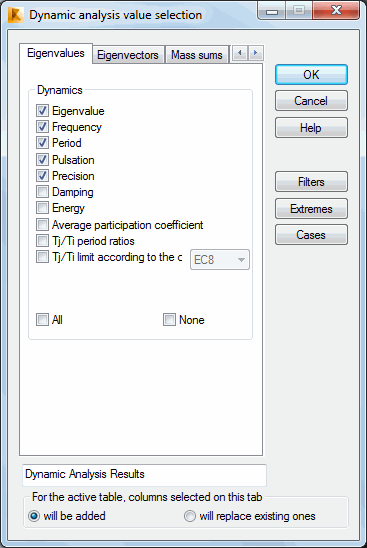Uncheck the Eigenvalue checkbox
Image resolution: width=367 pixels, height=548 pixels.
click(42, 111)
